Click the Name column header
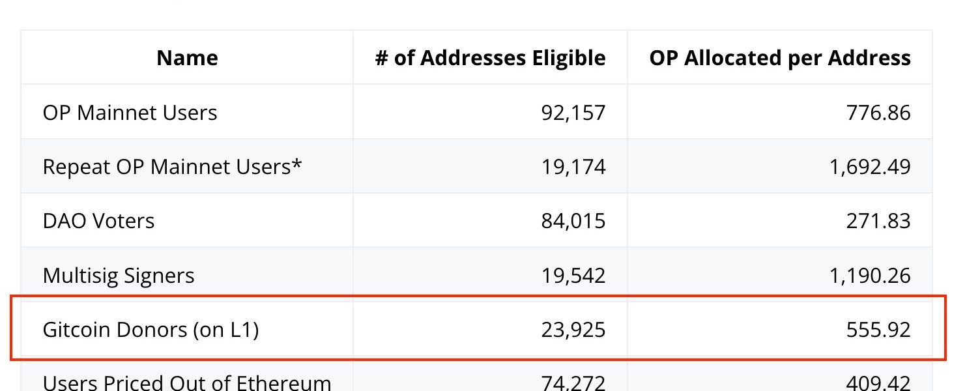Viewport: 980px width, 391px height. pyautogui.click(x=187, y=58)
